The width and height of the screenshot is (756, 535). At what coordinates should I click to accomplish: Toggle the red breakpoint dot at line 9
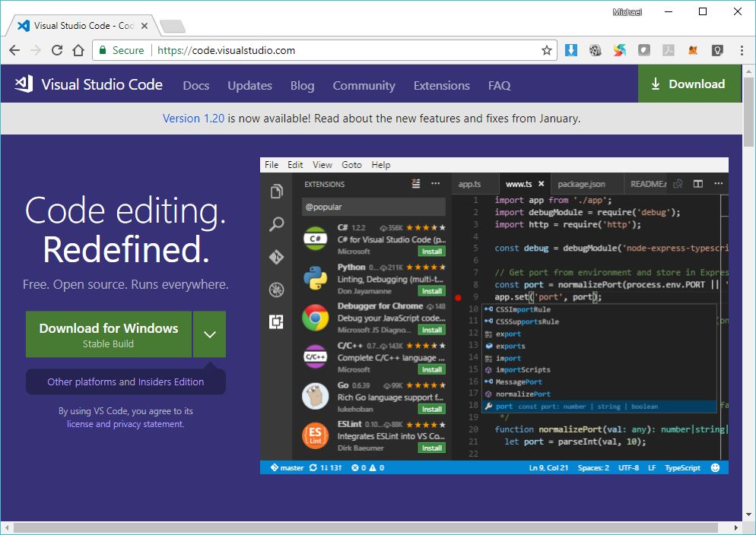point(458,298)
